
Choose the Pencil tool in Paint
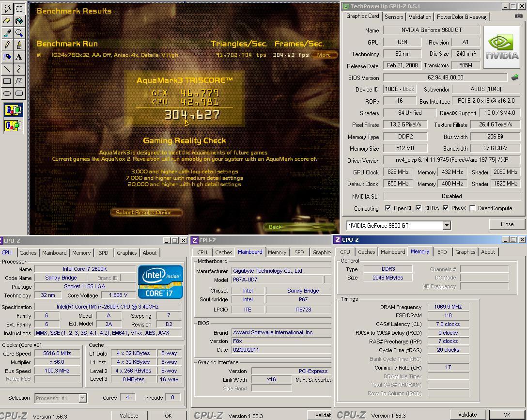[7, 45]
